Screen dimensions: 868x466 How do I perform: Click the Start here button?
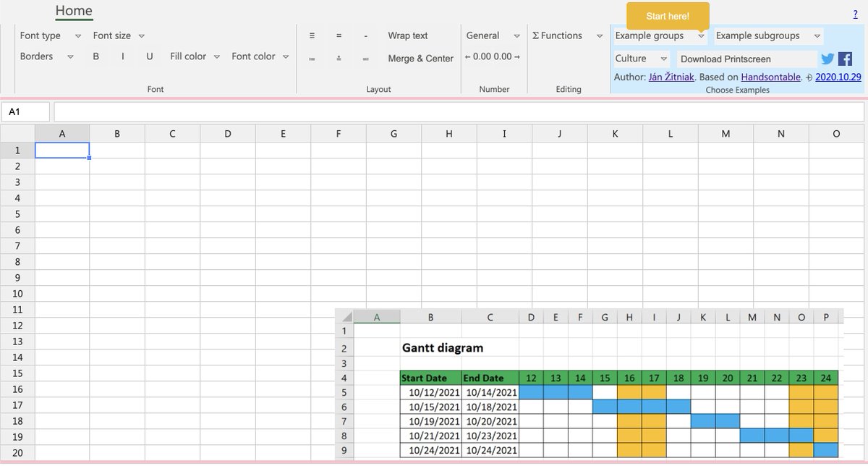667,15
